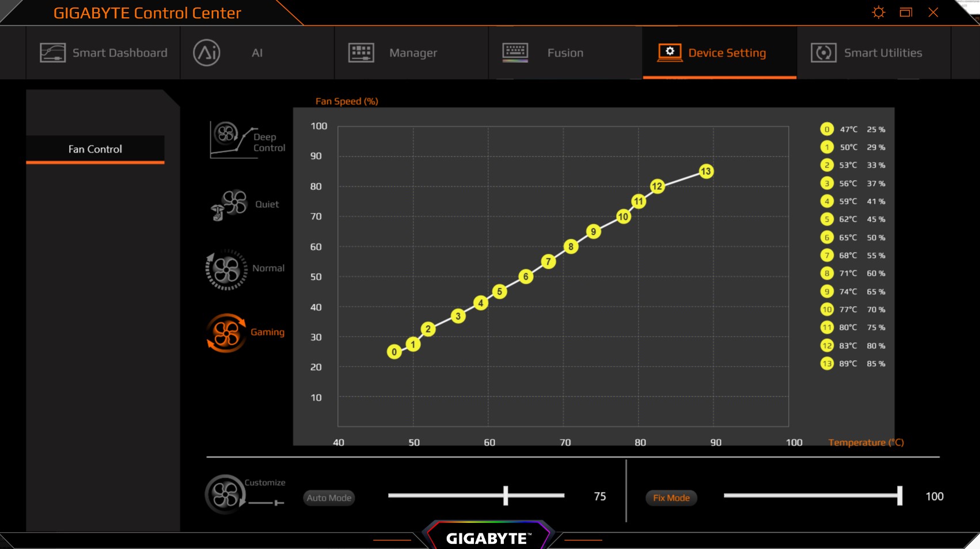
Task: Click curve point 4 on the graph
Action: coord(481,303)
